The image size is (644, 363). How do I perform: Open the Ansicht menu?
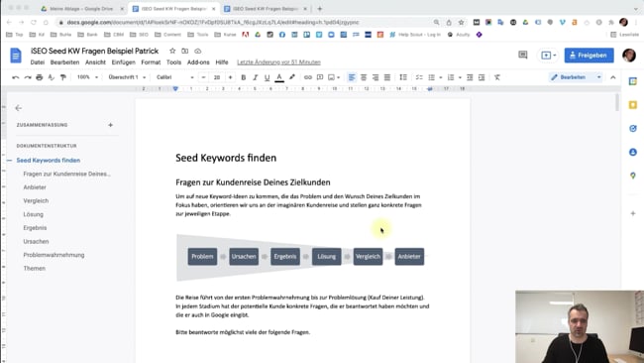[95, 62]
